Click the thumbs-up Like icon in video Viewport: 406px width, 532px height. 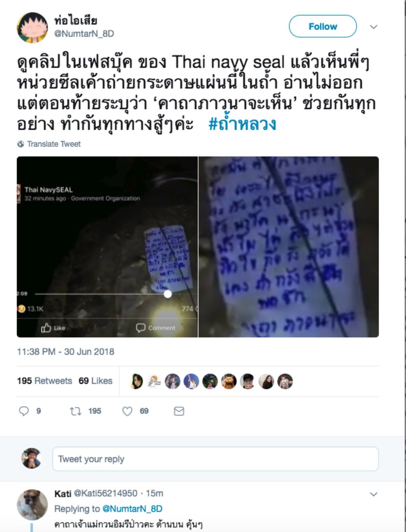[x=46, y=328]
